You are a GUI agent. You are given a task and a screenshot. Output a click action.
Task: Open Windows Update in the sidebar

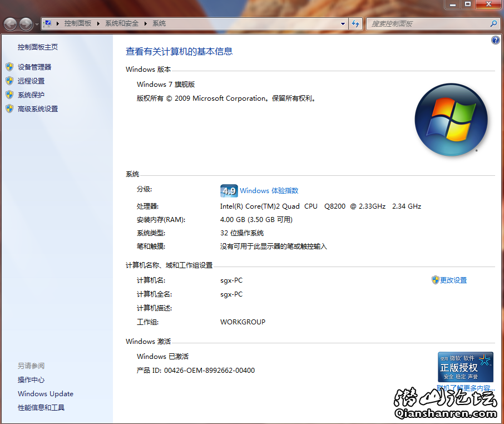tap(46, 394)
